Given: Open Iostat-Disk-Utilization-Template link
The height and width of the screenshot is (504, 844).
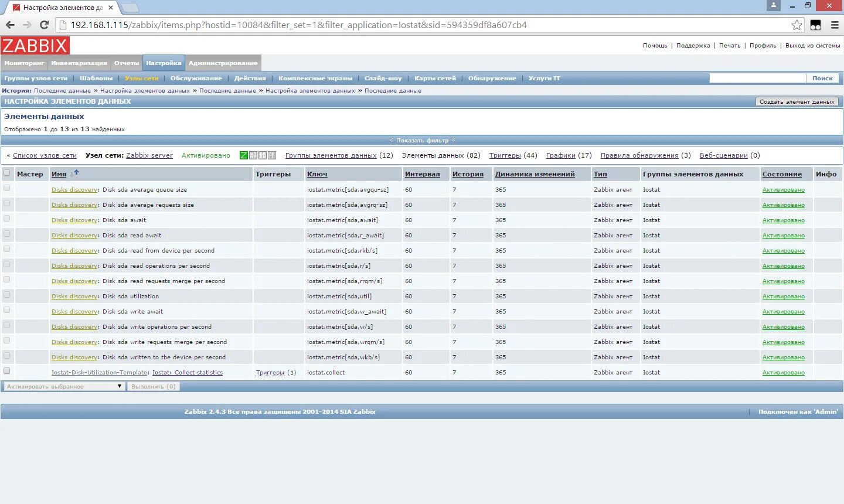Looking at the screenshot, I should coord(100,372).
